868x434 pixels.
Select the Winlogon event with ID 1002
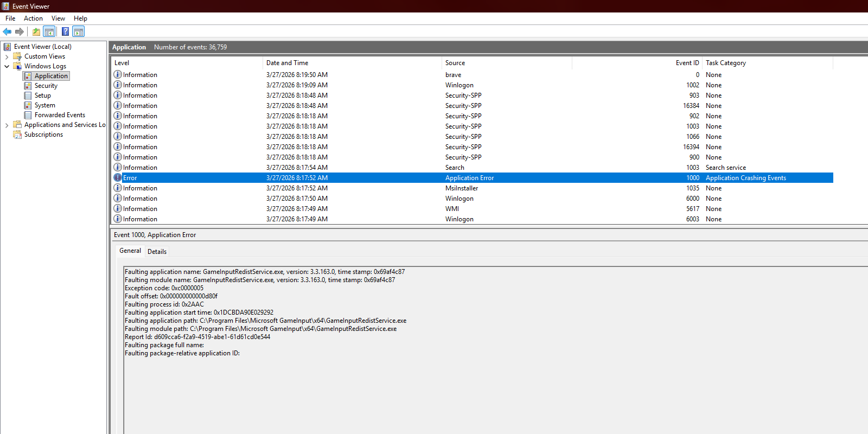[472, 85]
